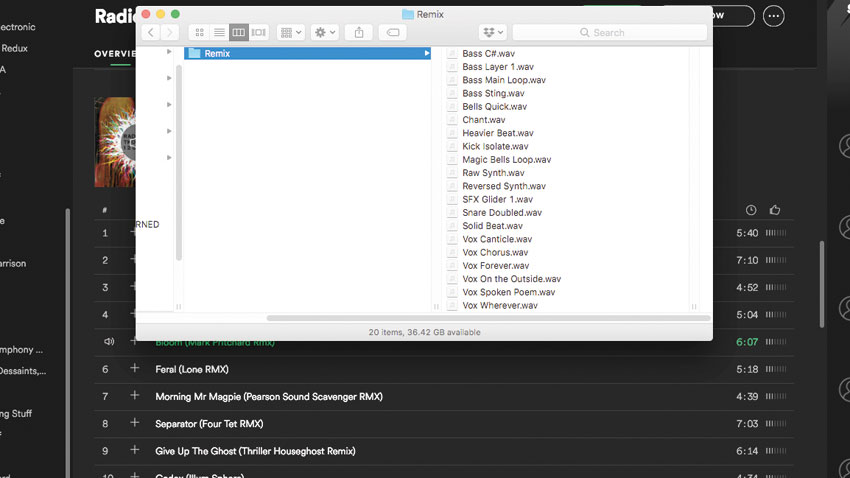Open the arrange-by grid dropdown
The height and width of the screenshot is (478, 850).
(x=291, y=33)
